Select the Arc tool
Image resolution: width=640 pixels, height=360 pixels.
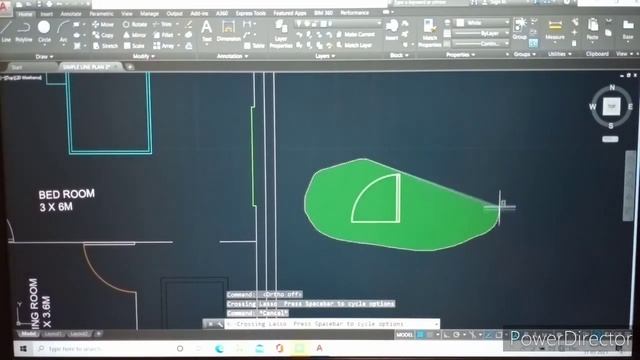63,31
